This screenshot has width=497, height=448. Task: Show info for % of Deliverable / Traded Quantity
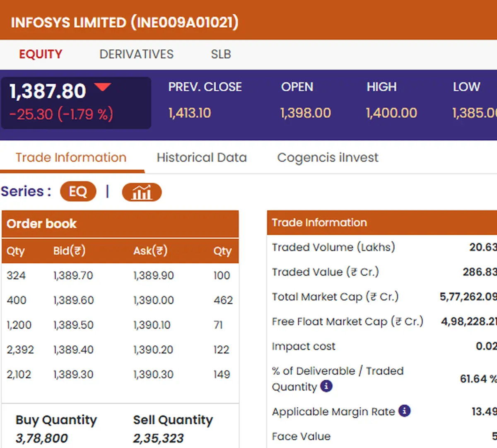click(x=326, y=386)
